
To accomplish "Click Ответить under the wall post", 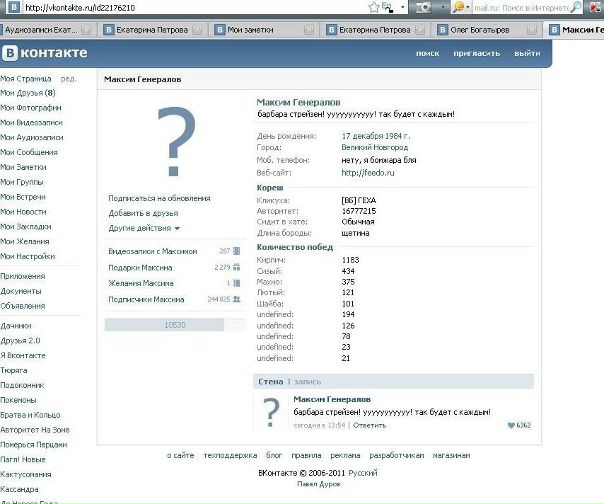I will [369, 425].
